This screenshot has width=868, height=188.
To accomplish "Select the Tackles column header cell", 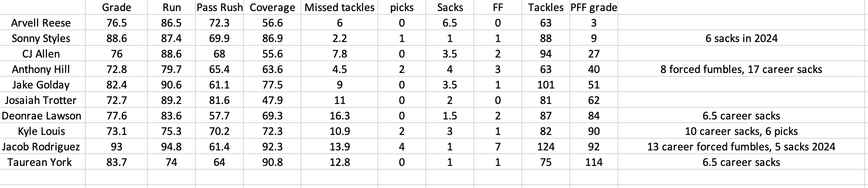I will tap(546, 7).
